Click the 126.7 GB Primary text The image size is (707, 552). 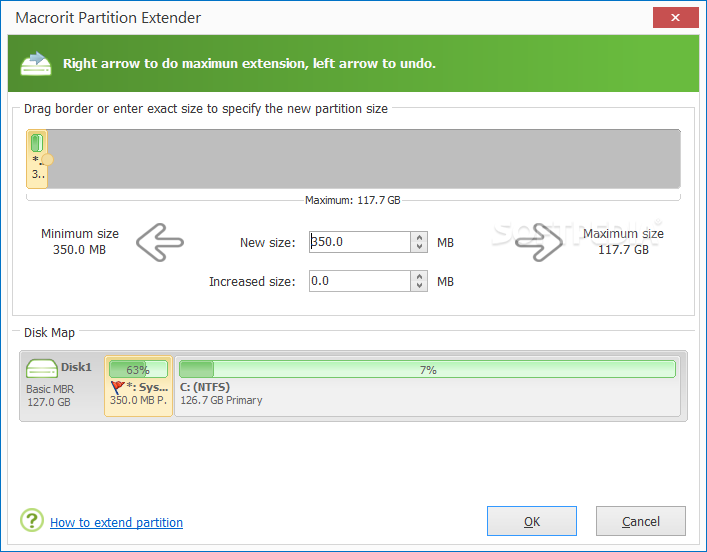221,400
